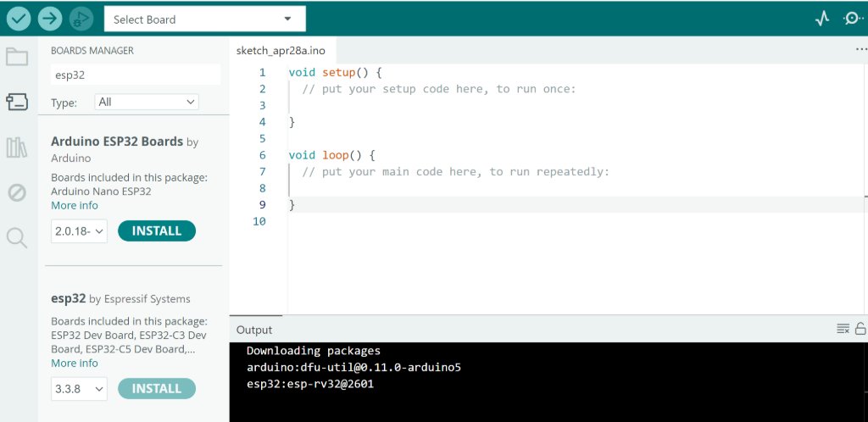Select the Output panel tab
The height and width of the screenshot is (422, 868).
pos(254,330)
